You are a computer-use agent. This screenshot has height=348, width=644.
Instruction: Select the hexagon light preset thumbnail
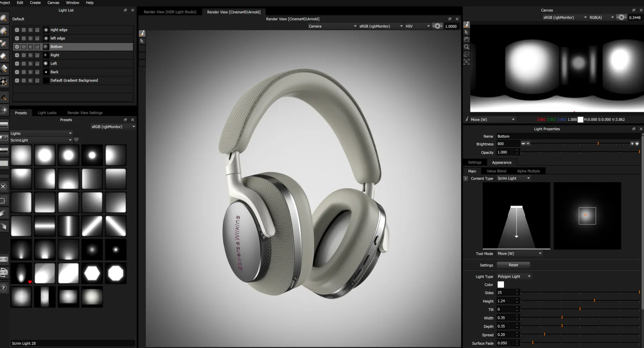point(92,274)
